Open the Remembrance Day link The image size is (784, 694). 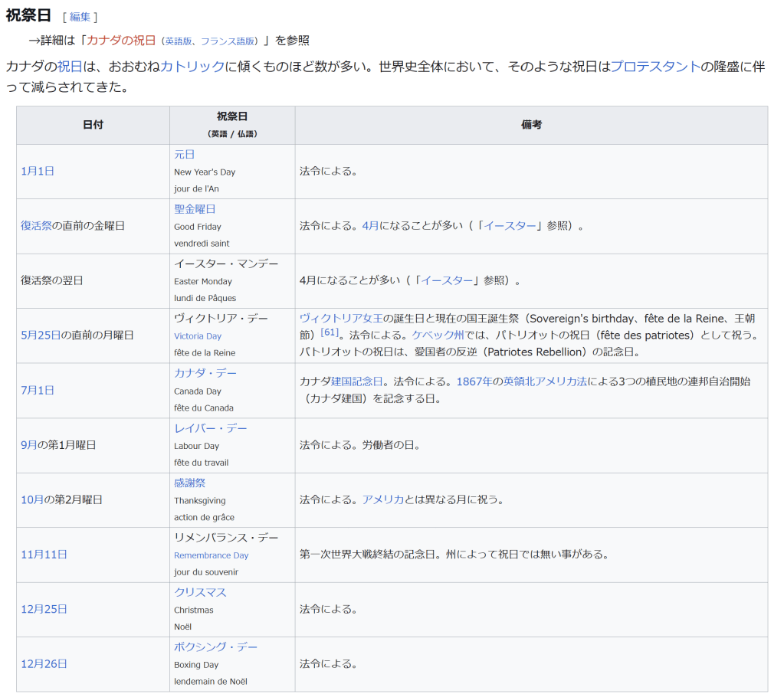tap(211, 555)
